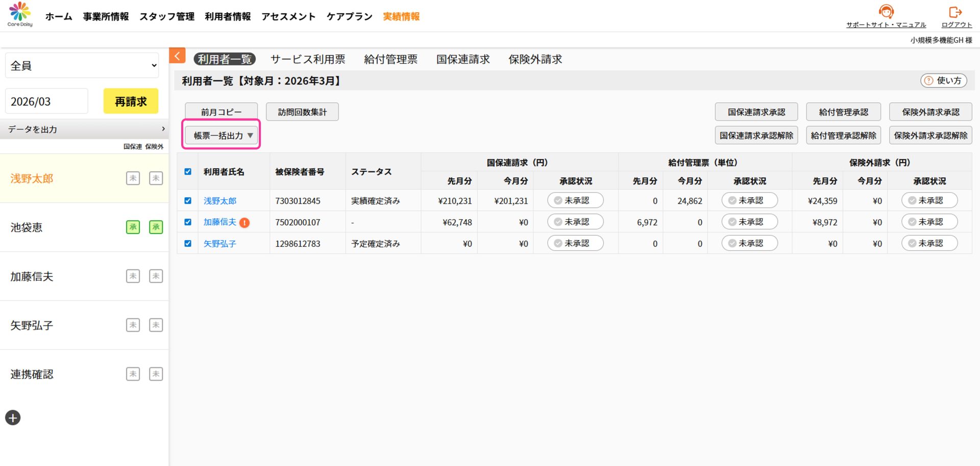Click the logout arrow icon
Viewport: 980px width, 466px height.
tap(955, 12)
